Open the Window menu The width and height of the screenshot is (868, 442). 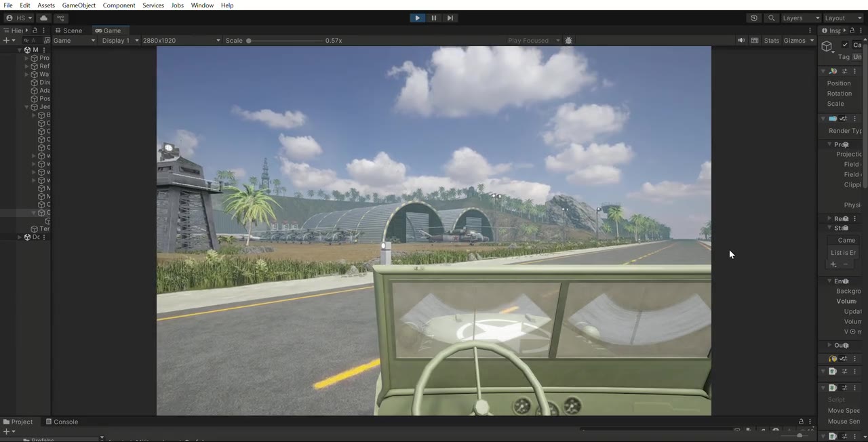(202, 5)
